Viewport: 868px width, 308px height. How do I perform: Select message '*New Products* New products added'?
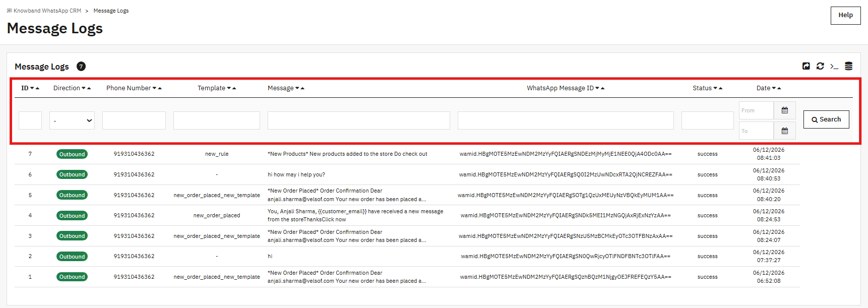point(347,154)
